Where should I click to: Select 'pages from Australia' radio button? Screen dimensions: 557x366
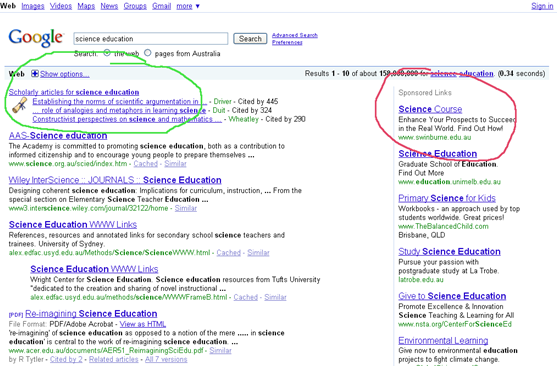click(147, 53)
